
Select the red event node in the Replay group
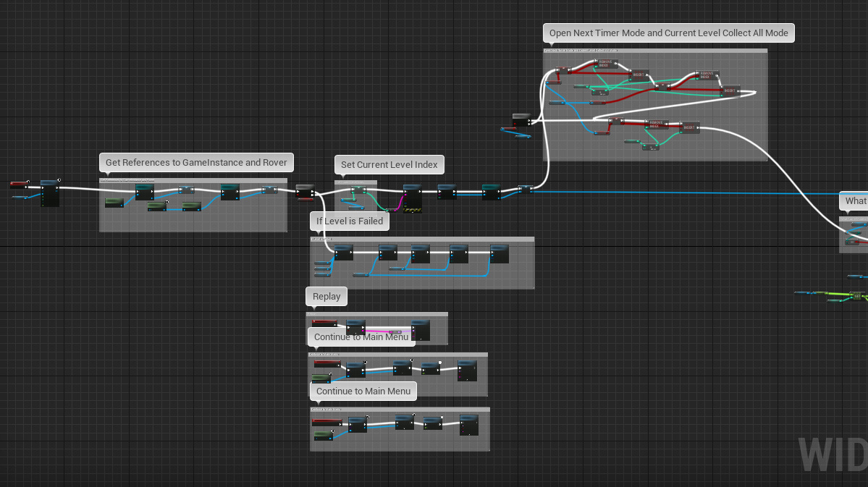point(324,322)
